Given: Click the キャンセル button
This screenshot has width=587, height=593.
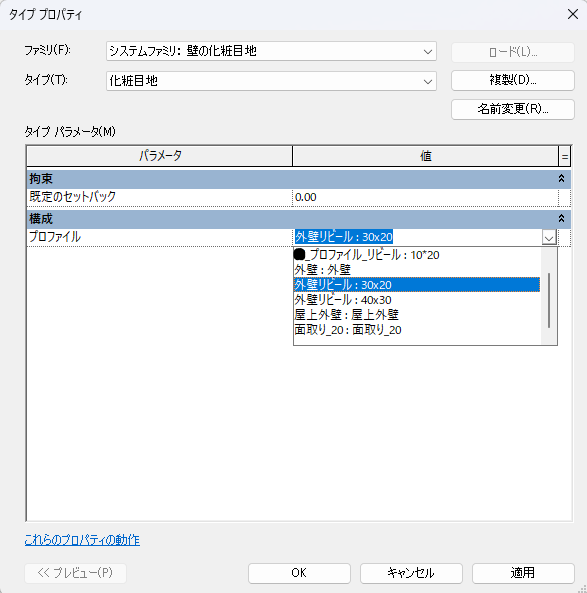Looking at the screenshot, I should click(x=411, y=573).
